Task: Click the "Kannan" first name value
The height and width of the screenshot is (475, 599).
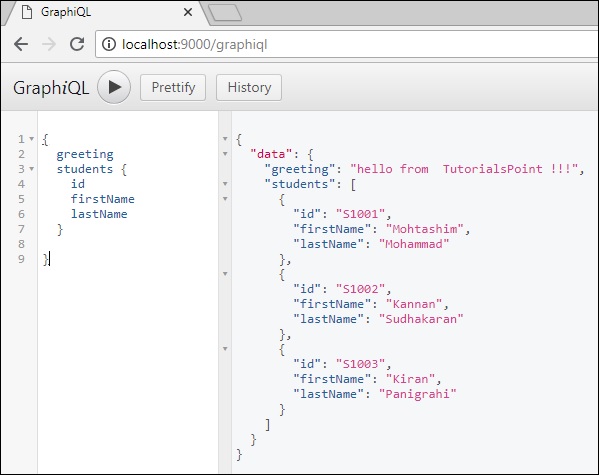Action: (x=414, y=304)
